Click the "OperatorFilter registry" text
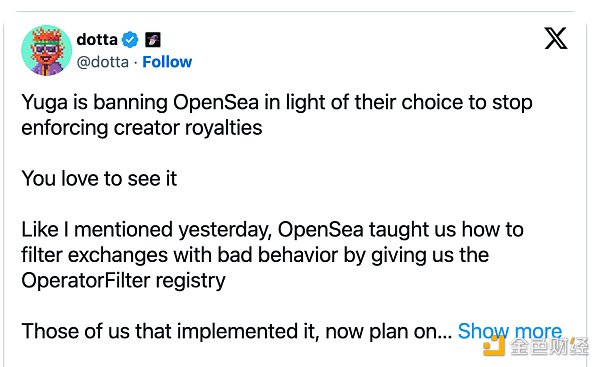This screenshot has width=600, height=367. coord(124,281)
